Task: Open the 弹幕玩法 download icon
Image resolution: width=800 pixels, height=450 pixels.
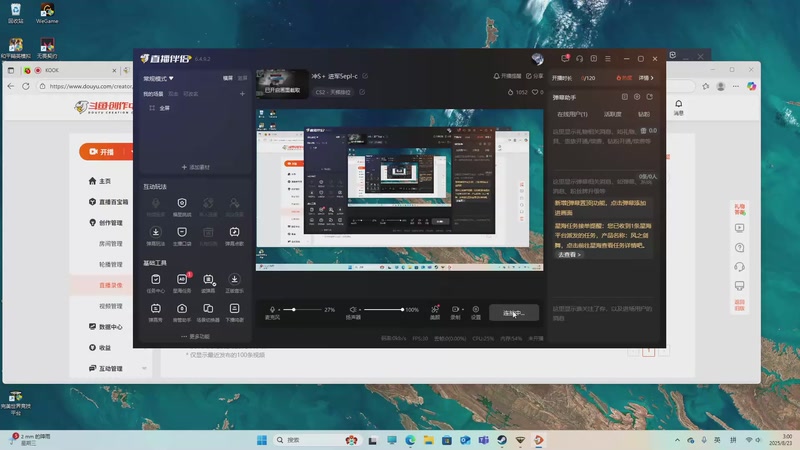Action: pyautogui.click(x=156, y=236)
